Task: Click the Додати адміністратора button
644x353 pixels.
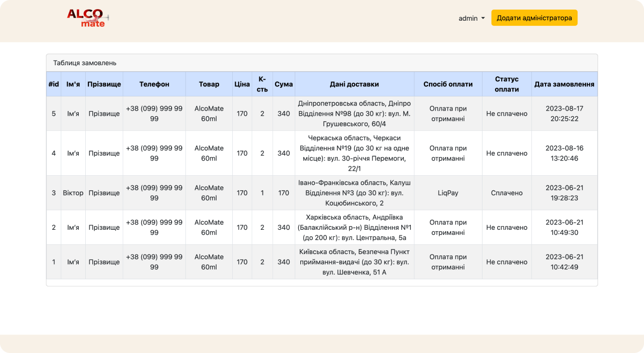Action: point(534,18)
